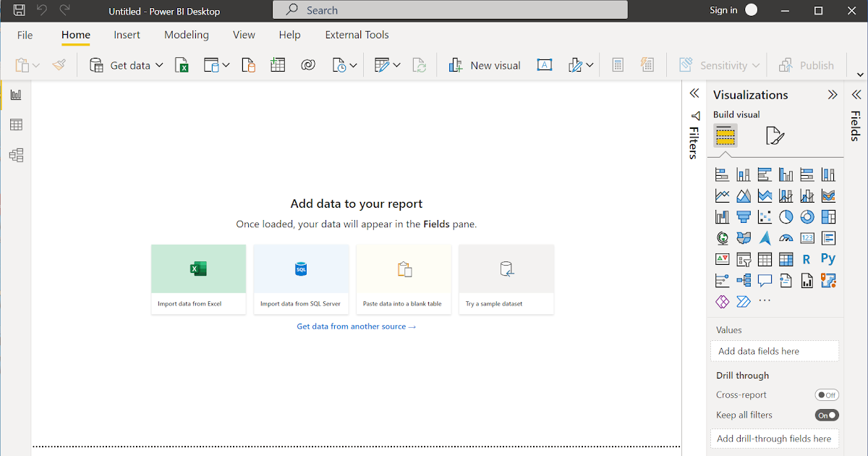
Task: Add a Gauge visual
Action: (786, 238)
